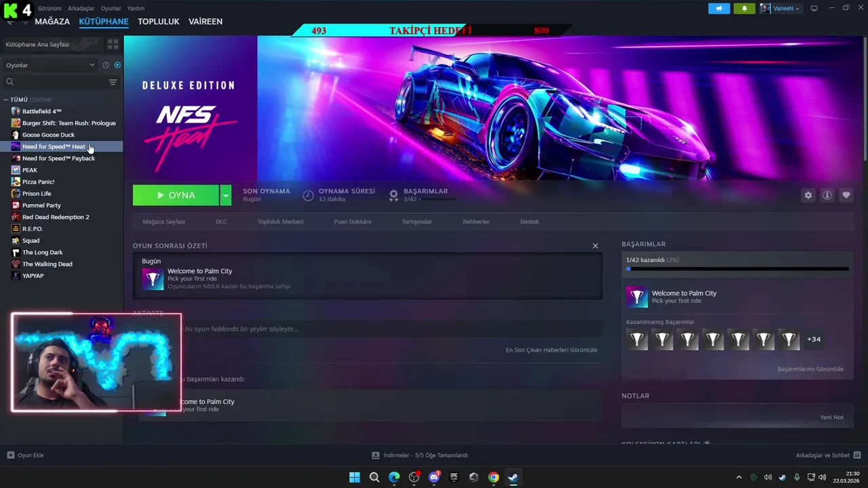Open Rehberler link

coord(476,222)
